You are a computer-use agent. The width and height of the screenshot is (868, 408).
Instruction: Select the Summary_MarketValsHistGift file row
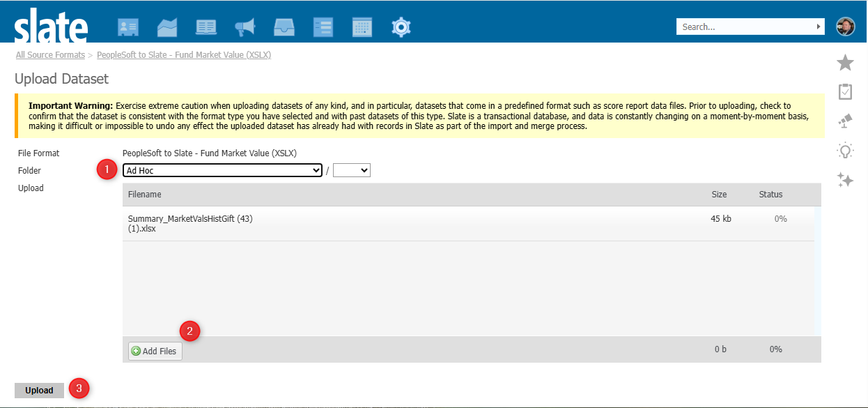coord(468,224)
